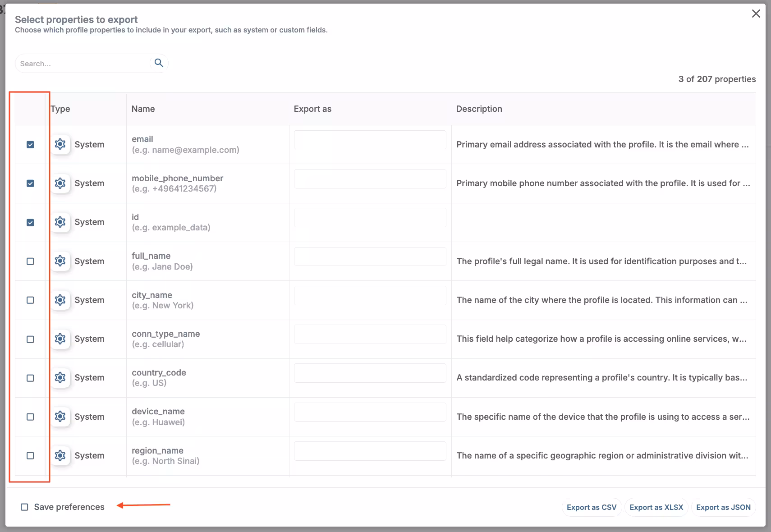Open settings gear for region_name
Viewport: 771px width, 532px height.
(60, 456)
